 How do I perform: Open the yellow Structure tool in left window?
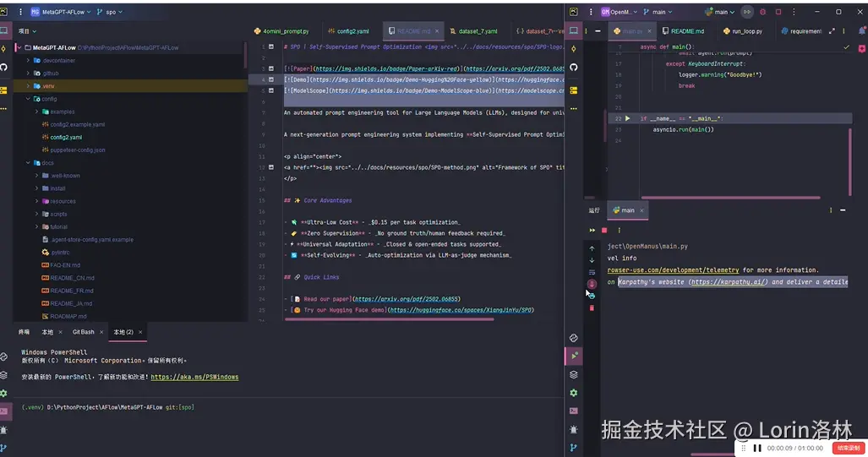tap(4, 90)
